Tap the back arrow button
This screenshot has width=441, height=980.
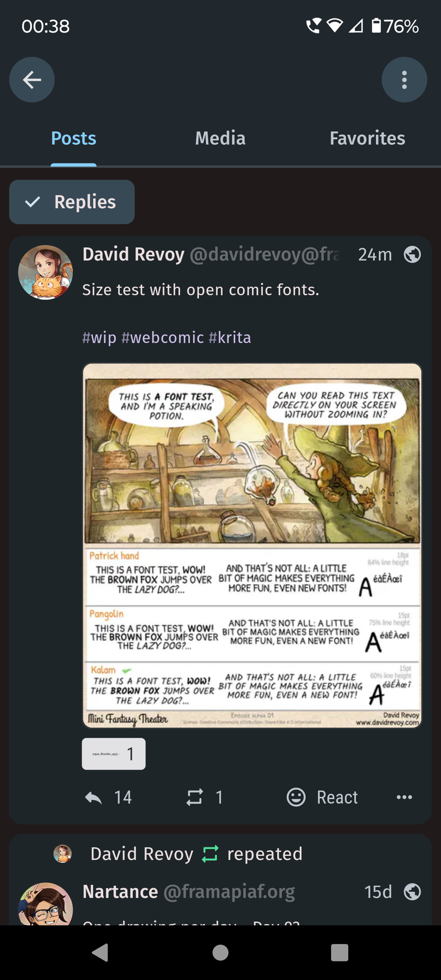coord(32,80)
